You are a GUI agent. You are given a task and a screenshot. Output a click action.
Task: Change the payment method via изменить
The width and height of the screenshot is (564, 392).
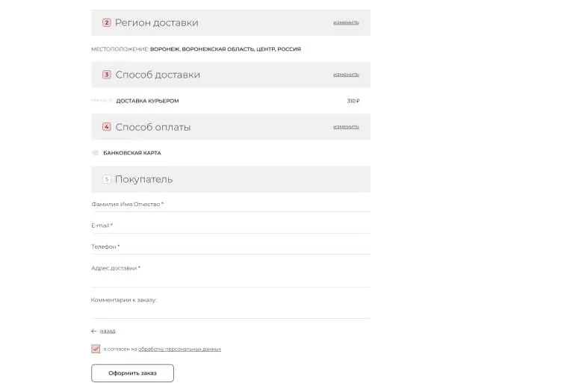pos(346,127)
